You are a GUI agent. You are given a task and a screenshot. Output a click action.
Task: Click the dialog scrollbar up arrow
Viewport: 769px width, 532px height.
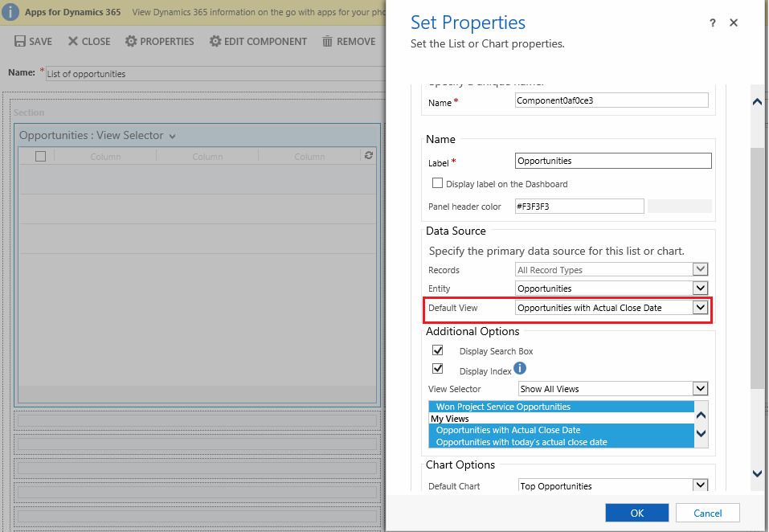pyautogui.click(x=757, y=101)
